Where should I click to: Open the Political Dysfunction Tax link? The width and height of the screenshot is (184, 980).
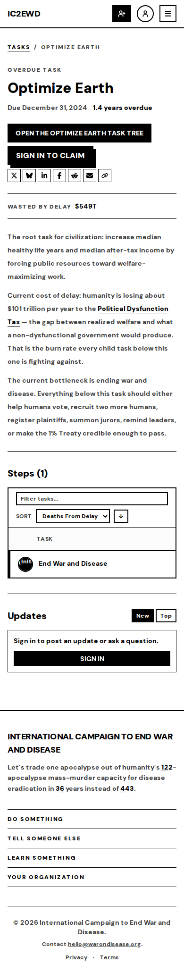coord(88,315)
